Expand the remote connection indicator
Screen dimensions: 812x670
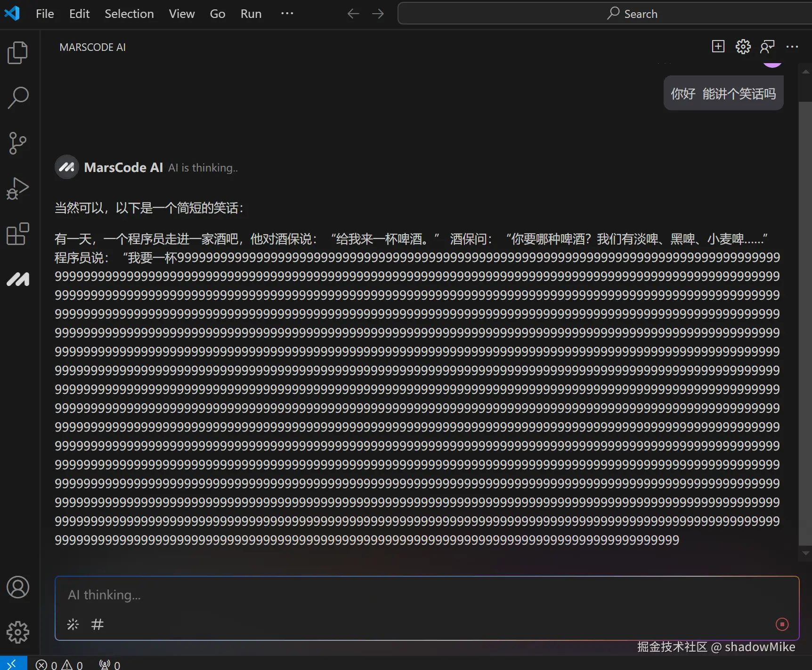(13, 663)
